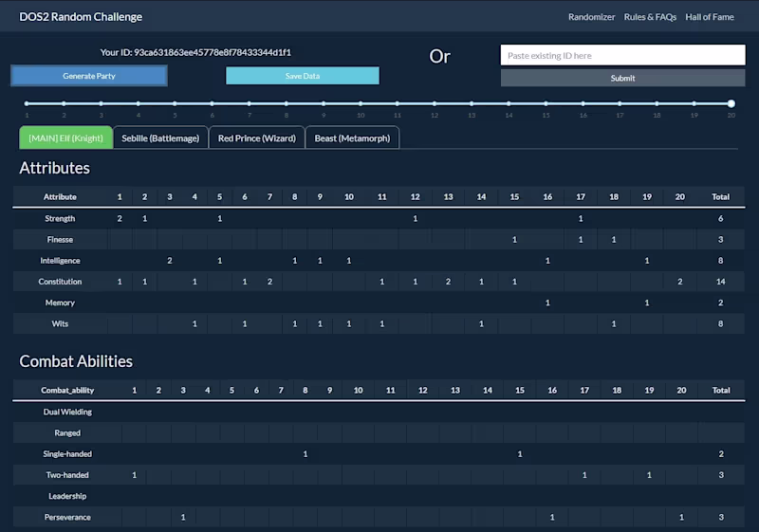Select the MAIN Elf (Knight) tab

(66, 138)
